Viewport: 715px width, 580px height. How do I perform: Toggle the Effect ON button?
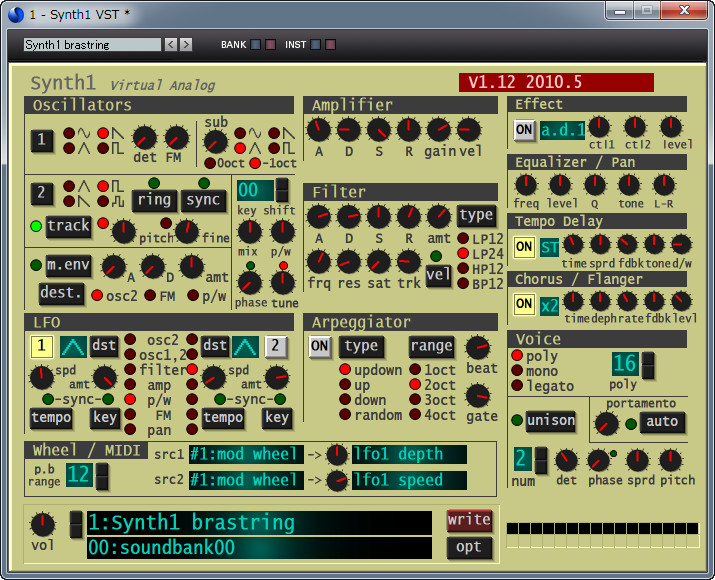pyautogui.click(x=524, y=130)
